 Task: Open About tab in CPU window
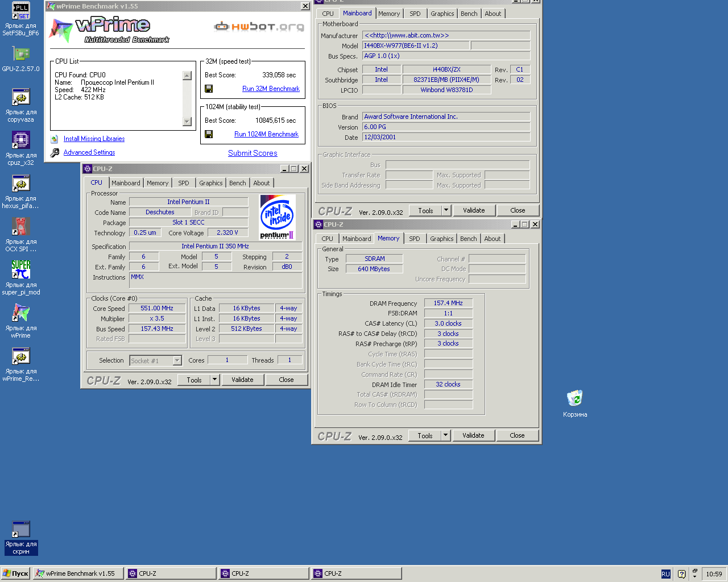point(262,183)
